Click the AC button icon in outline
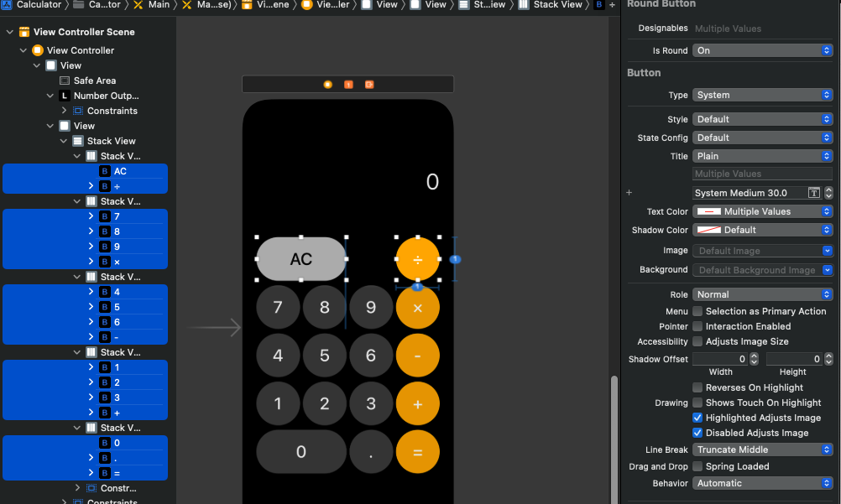Screen dimensions: 841x504 point(105,171)
